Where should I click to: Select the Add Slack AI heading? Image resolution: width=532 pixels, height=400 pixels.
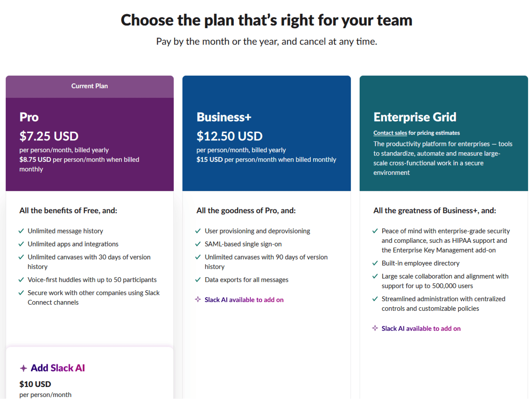[58, 368]
